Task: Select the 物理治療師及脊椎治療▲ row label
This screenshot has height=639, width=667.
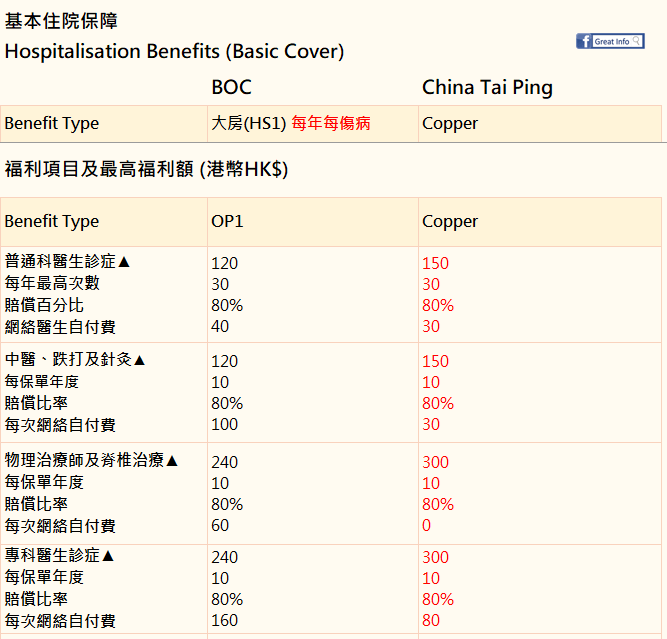Action: [x=91, y=460]
